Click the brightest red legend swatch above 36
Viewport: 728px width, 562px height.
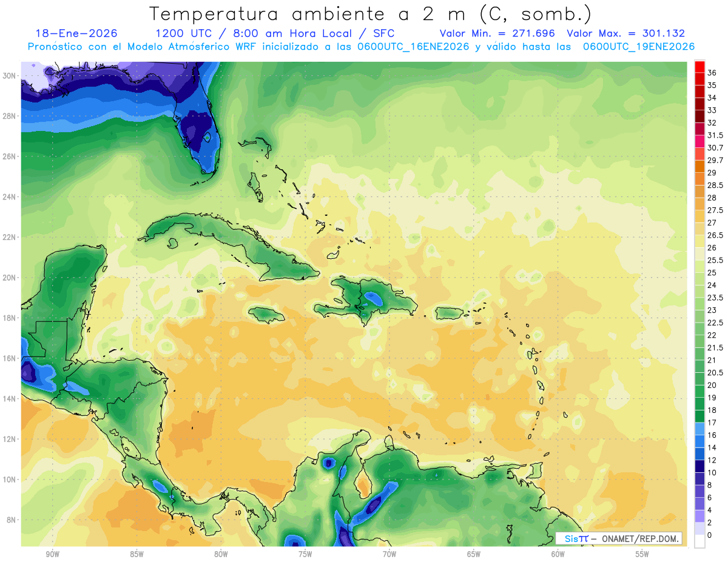tap(699, 67)
